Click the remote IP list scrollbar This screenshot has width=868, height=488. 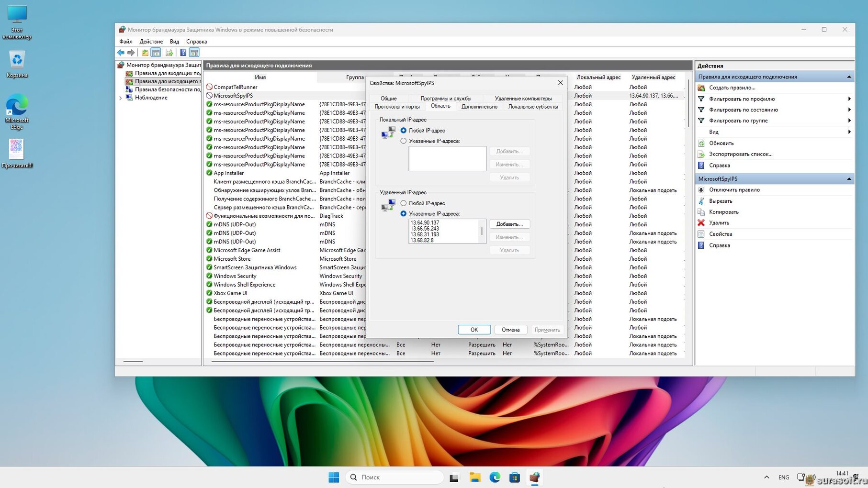[x=482, y=232]
